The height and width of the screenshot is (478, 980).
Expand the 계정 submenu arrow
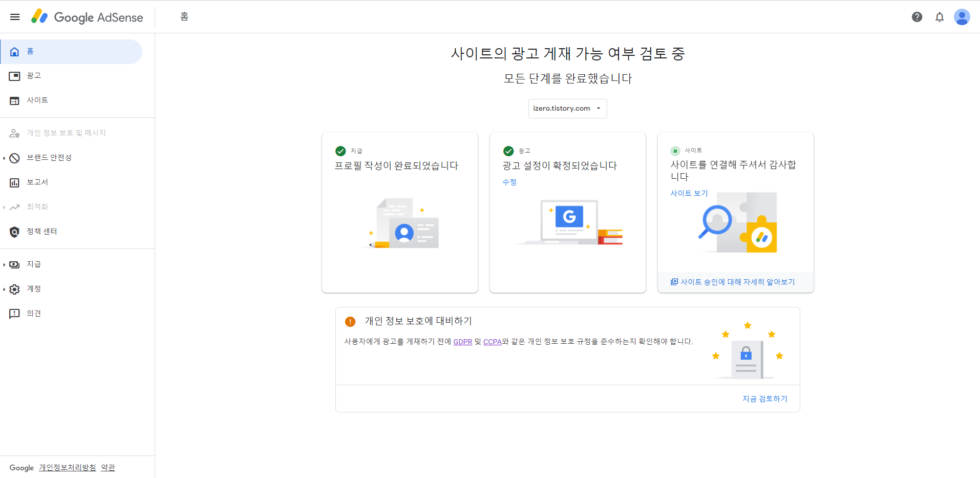click(4, 289)
